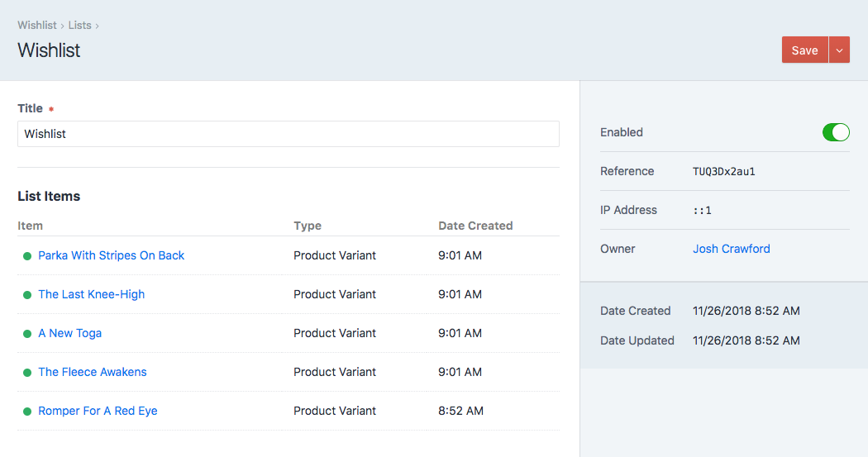The height and width of the screenshot is (457, 868).
Task: Click green status dot beside A New Toga
Action: [x=26, y=334]
